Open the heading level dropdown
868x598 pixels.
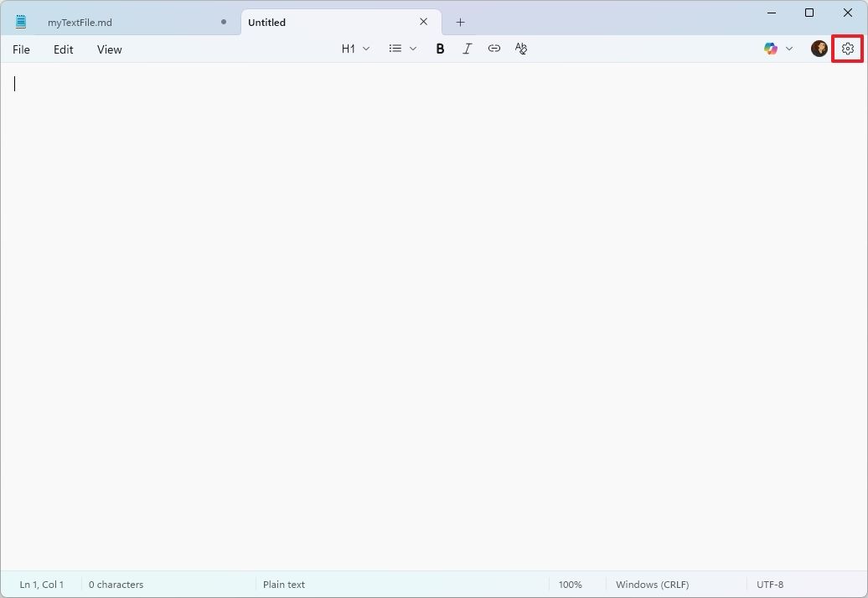[355, 49]
